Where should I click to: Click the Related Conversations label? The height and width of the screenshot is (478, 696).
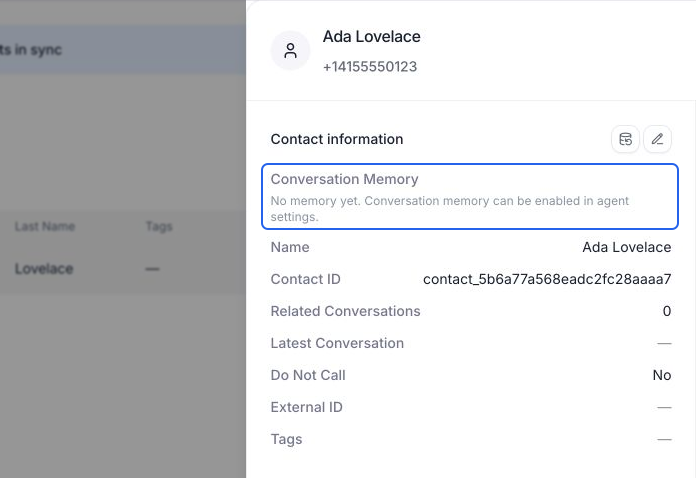345,311
